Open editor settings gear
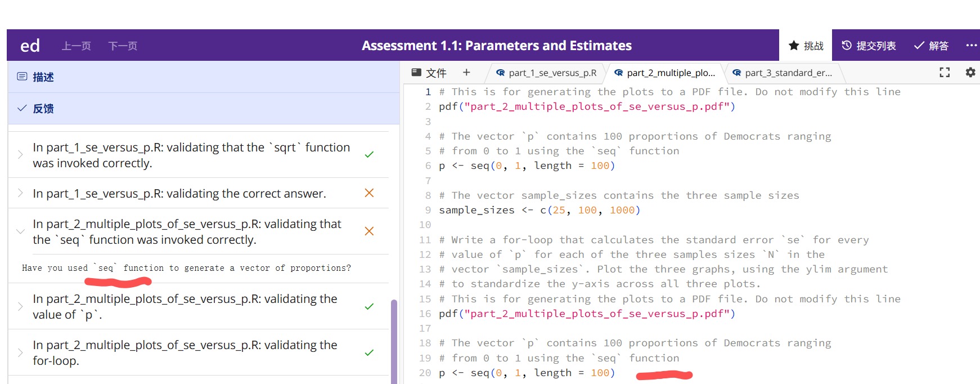This screenshot has width=980, height=384. pos(970,72)
